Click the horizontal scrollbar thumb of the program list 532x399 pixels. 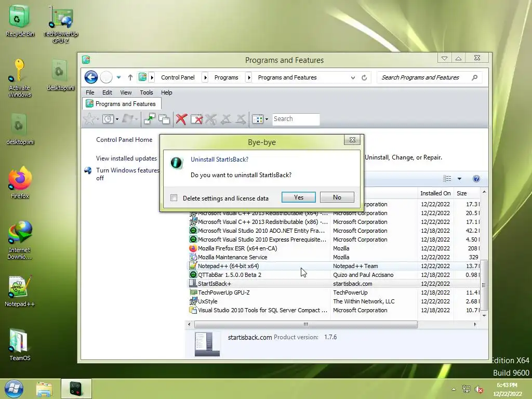(x=305, y=324)
